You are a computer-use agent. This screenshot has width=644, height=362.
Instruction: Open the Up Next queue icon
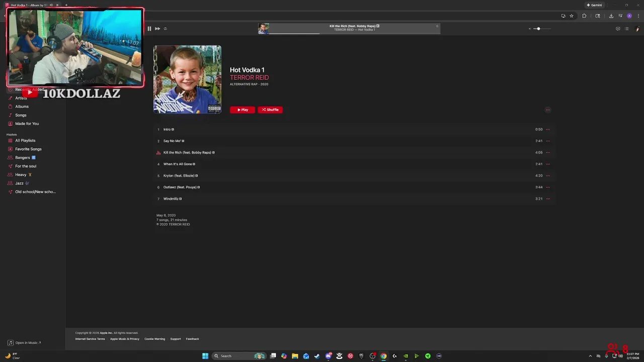click(x=626, y=29)
